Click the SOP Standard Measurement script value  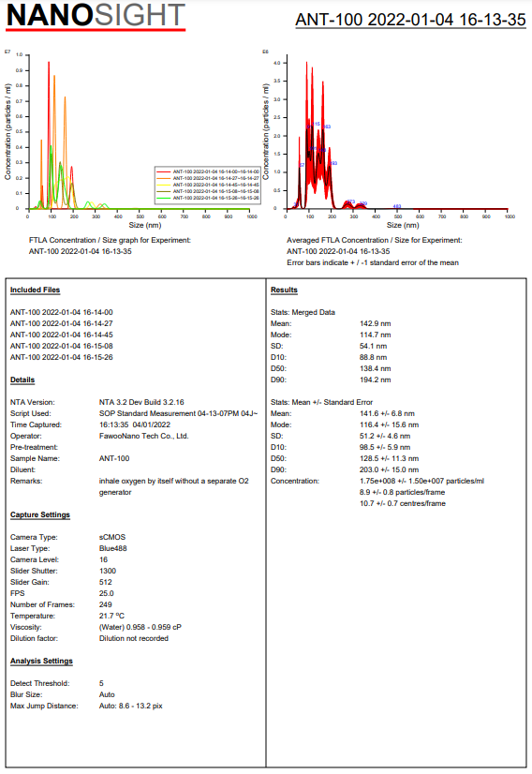click(x=178, y=413)
